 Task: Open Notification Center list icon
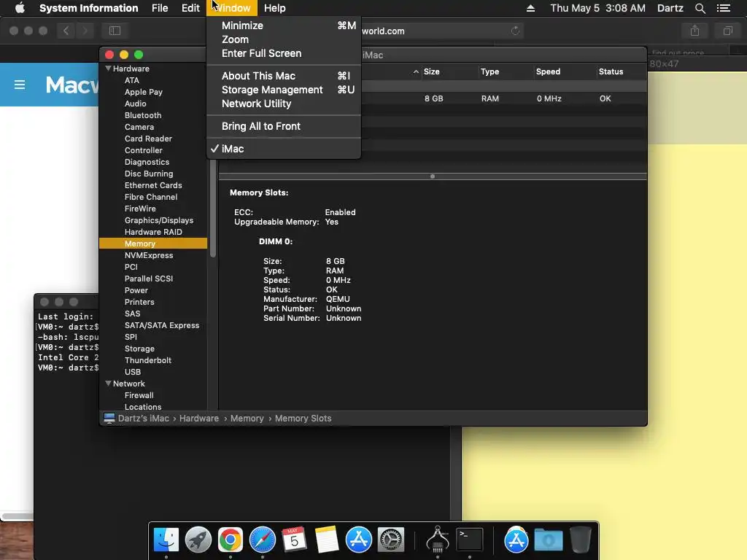[x=723, y=8]
